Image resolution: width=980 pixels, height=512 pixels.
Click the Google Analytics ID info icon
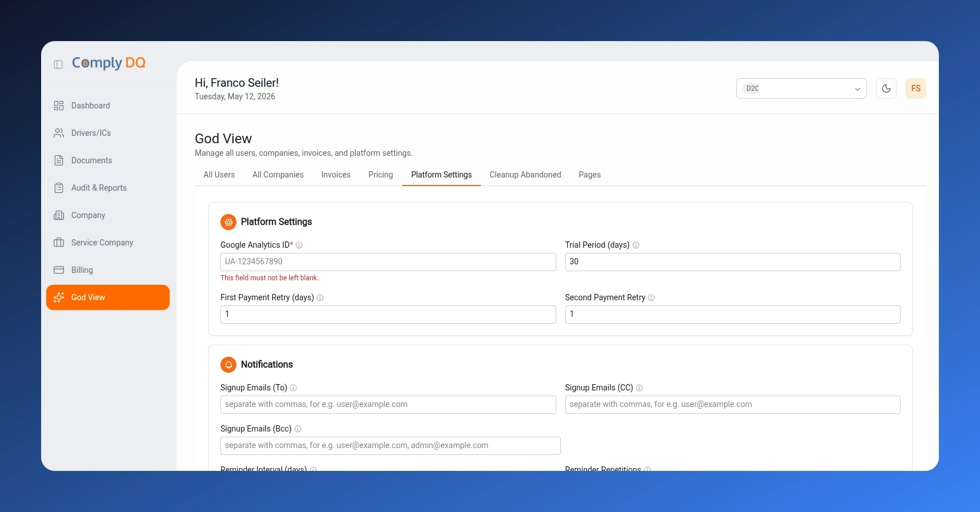[299, 245]
